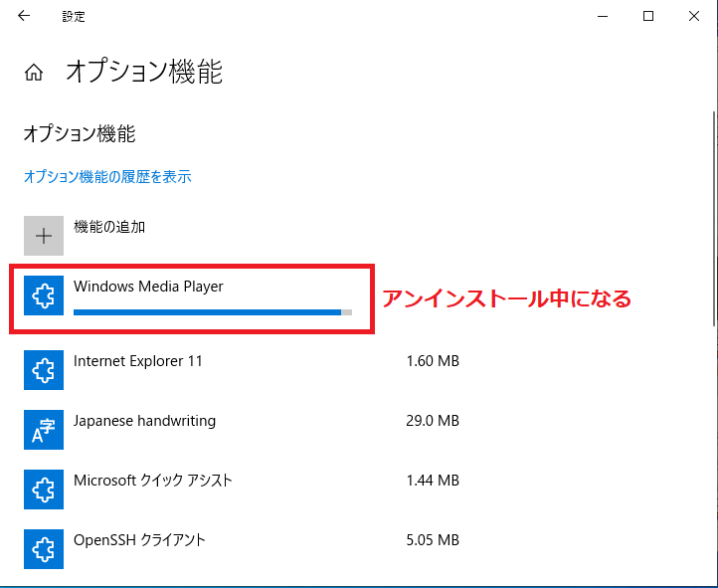The image size is (718, 588).
Task: Click the 設定 window title text
Action: (74, 17)
